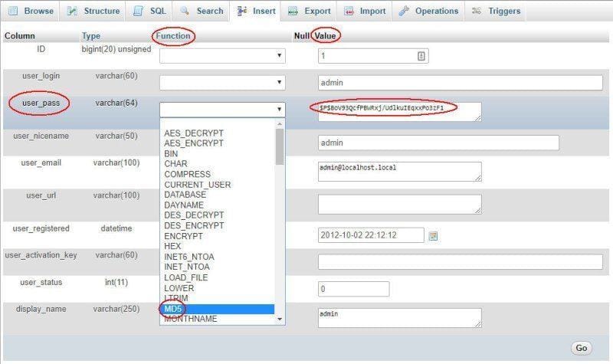Switch to the Structure tab

(x=93, y=11)
